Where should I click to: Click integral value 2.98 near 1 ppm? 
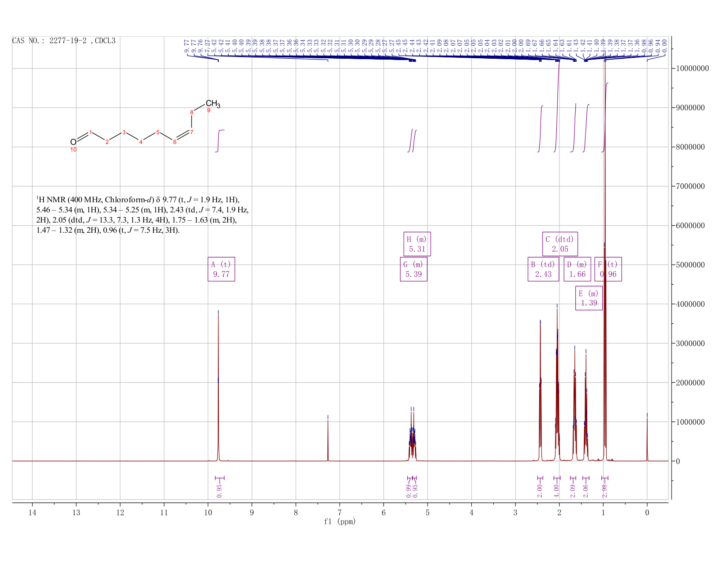[605, 491]
